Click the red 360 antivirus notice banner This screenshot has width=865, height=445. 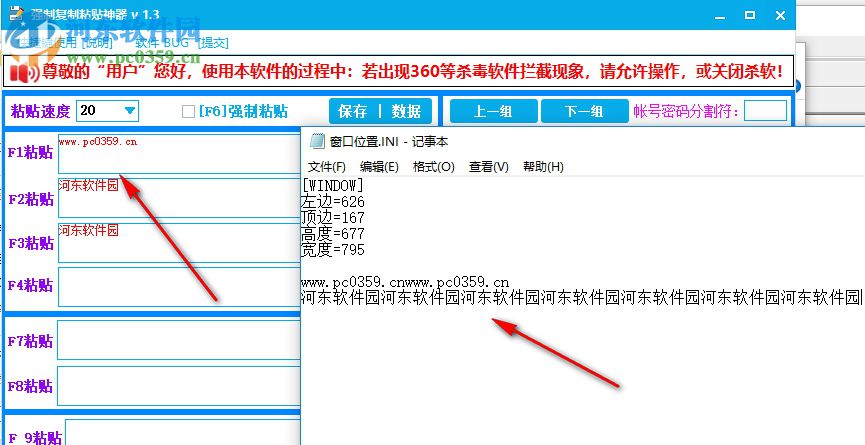[x=399, y=71]
